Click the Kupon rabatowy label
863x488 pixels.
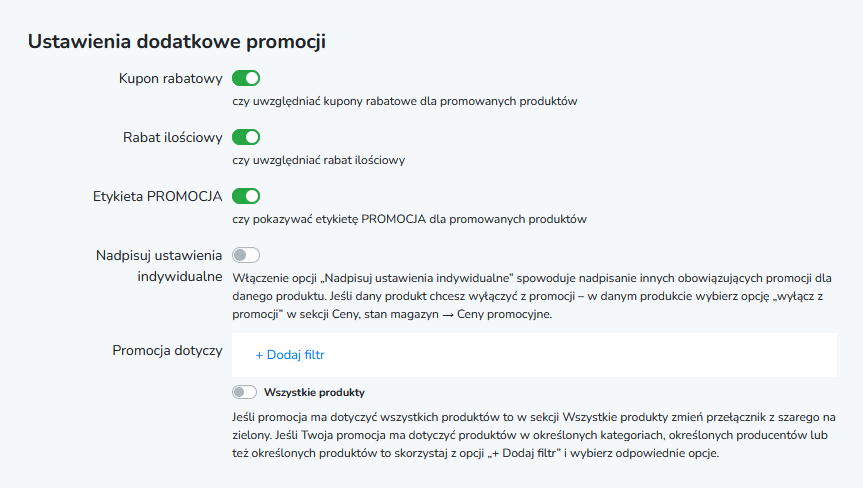171,79
